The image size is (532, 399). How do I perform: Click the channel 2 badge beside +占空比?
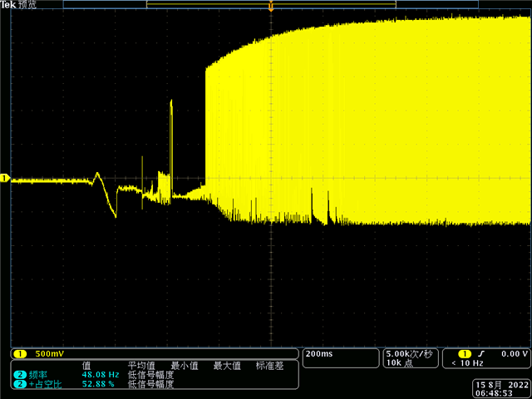[x=20, y=384]
